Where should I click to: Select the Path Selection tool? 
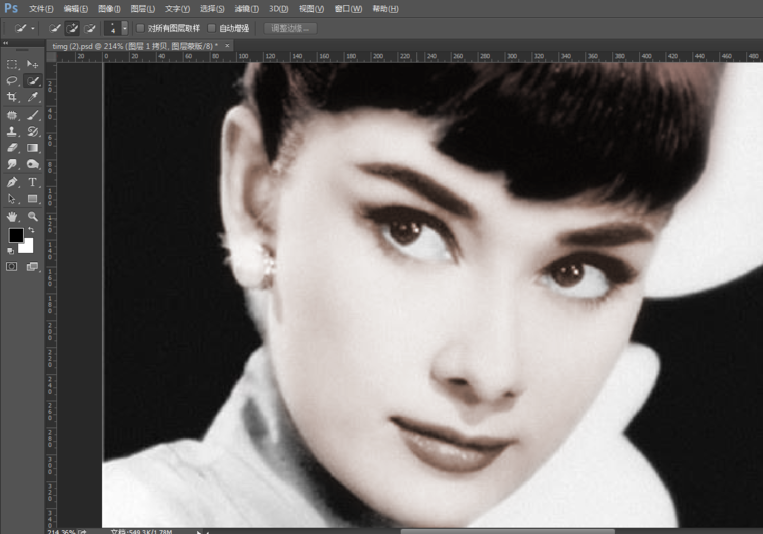[x=12, y=199]
